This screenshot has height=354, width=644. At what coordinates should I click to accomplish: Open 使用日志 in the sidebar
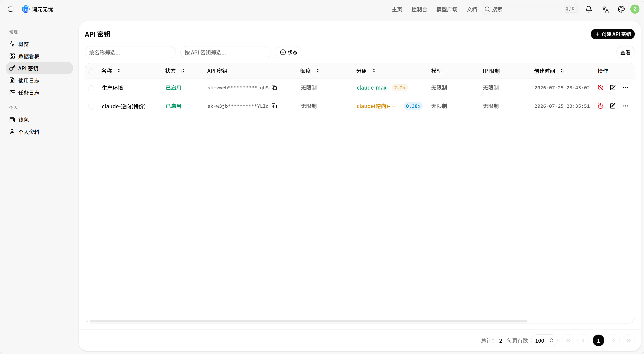tap(39, 80)
